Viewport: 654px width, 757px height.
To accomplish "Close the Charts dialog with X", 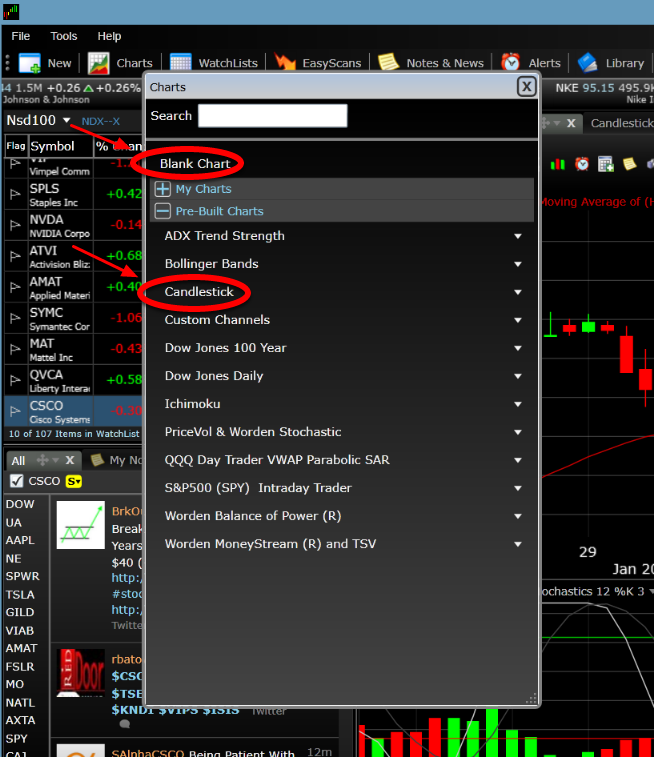I will pyautogui.click(x=527, y=87).
